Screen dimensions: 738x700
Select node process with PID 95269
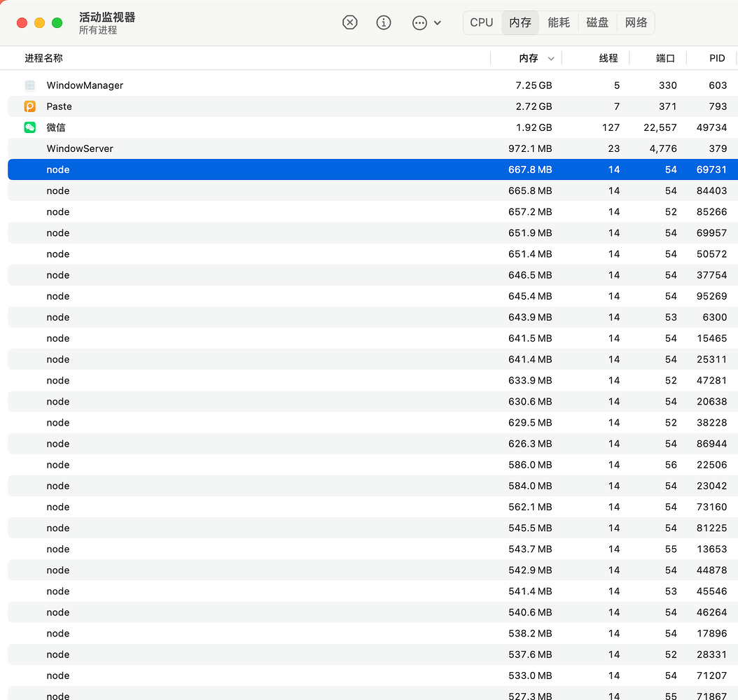(373, 296)
